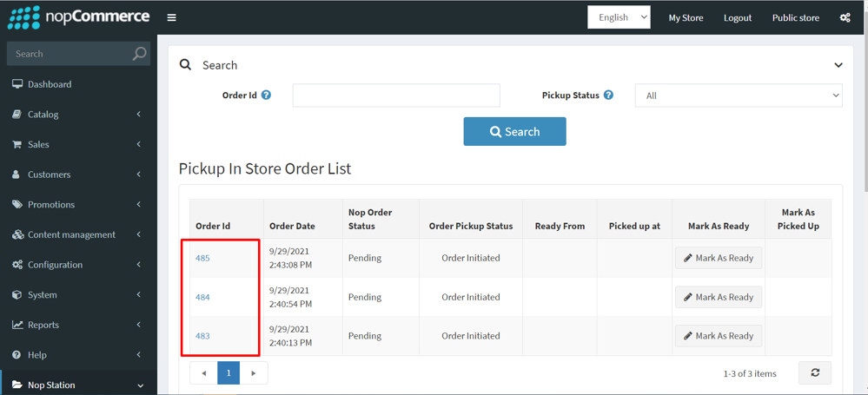Expand the Sales menu arrow

tap(139, 144)
